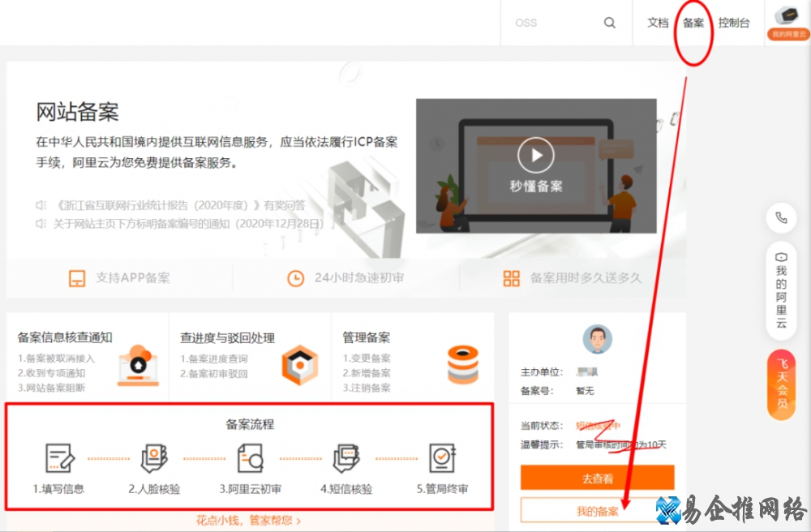This screenshot has width=811, height=532.
Task: Click the search magnifier icon
Action: (609, 23)
